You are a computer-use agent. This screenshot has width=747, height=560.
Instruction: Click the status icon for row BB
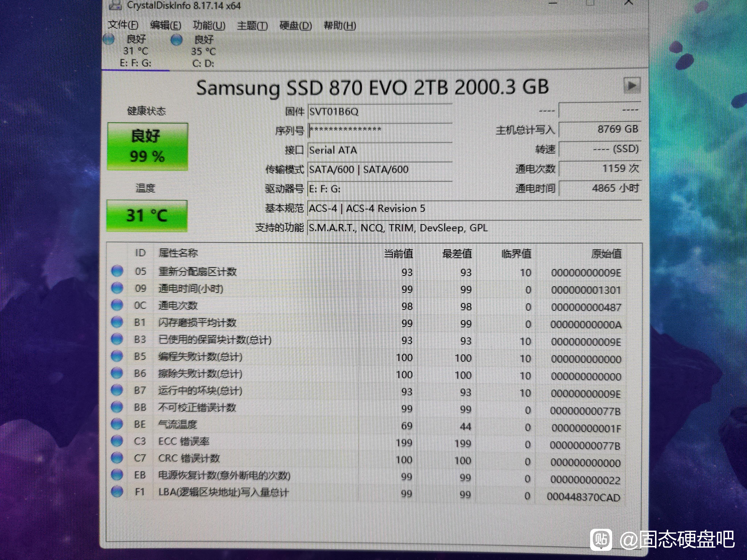[117, 407]
